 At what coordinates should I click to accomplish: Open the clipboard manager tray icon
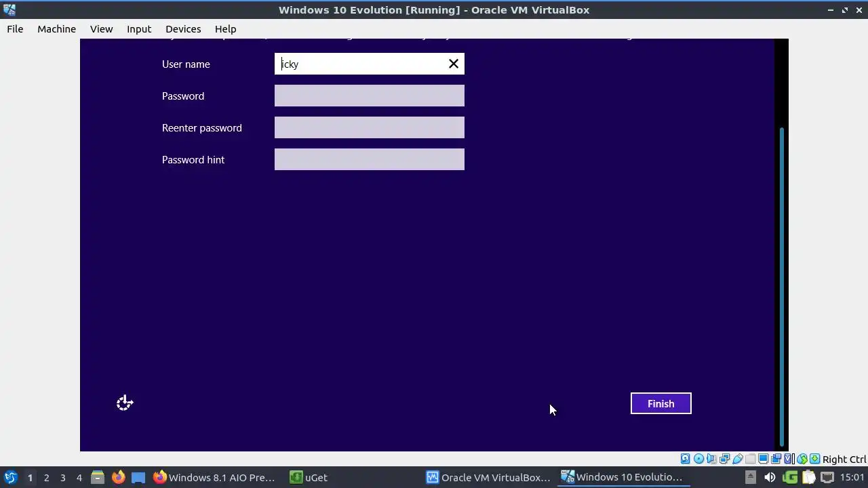[809, 477]
